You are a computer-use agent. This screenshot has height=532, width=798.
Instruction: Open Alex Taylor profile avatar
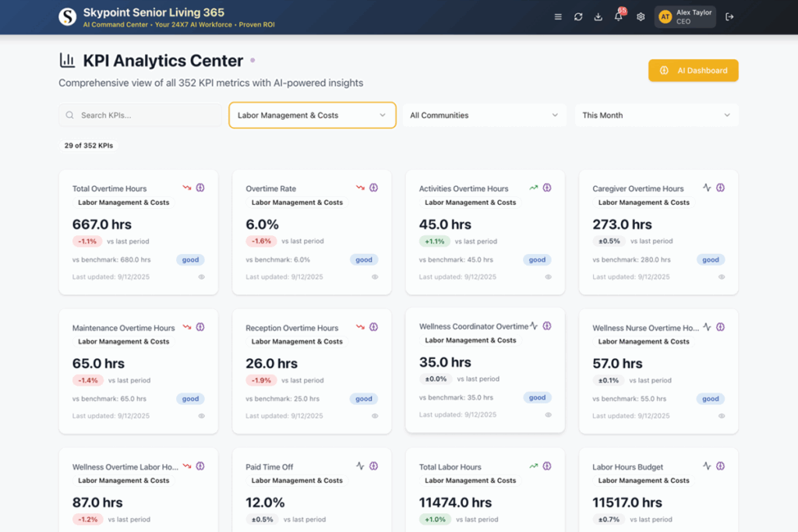(666, 17)
